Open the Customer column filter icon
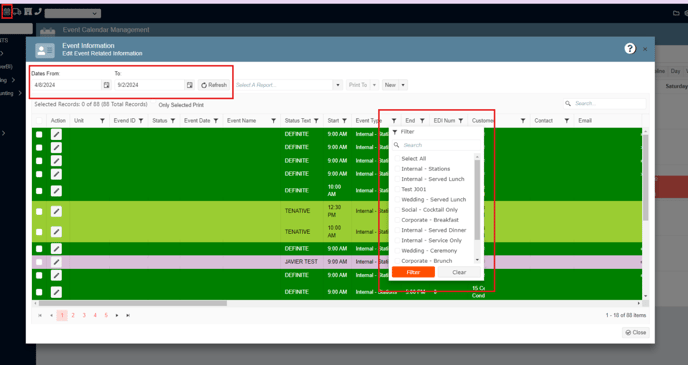688x365 pixels. [523, 121]
